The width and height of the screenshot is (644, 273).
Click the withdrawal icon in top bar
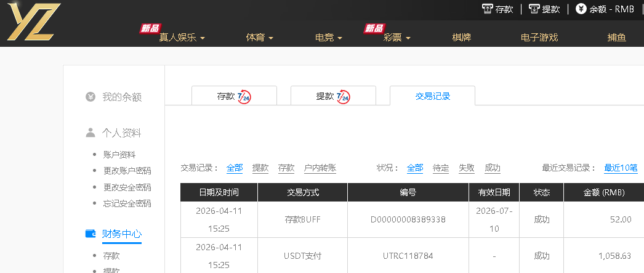pos(534,9)
